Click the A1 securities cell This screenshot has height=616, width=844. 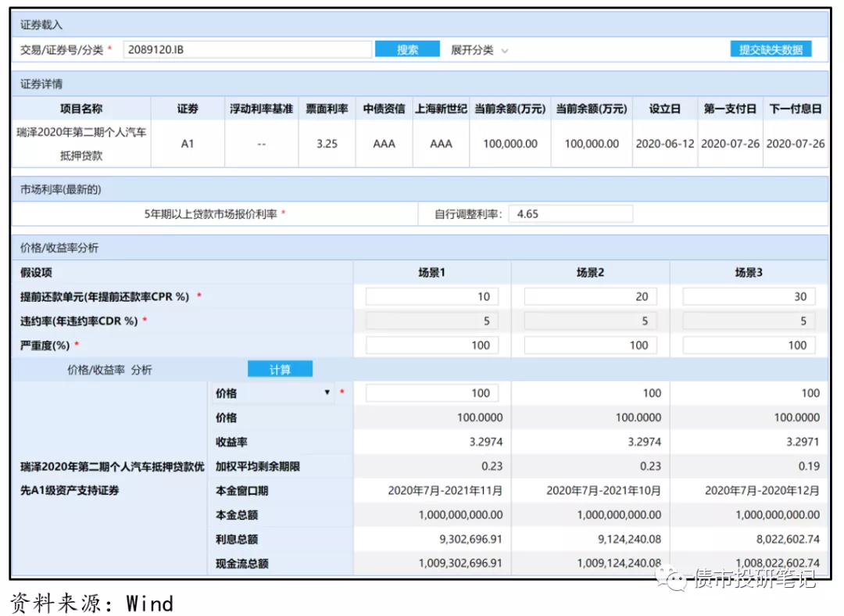click(x=188, y=144)
